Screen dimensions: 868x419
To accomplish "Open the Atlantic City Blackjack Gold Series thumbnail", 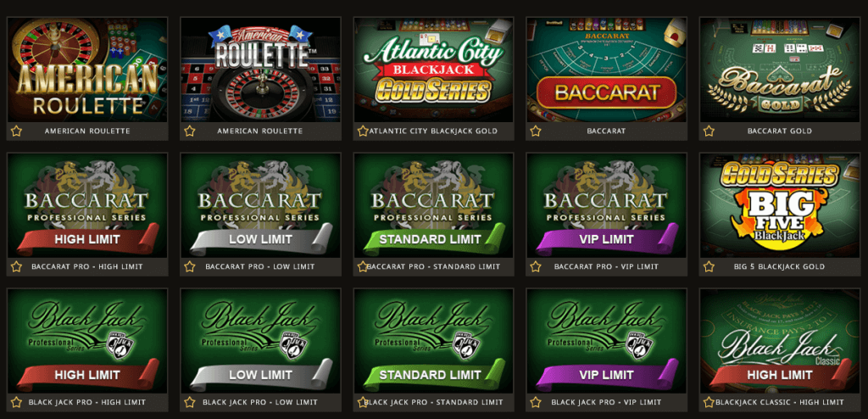I will pyautogui.click(x=433, y=70).
